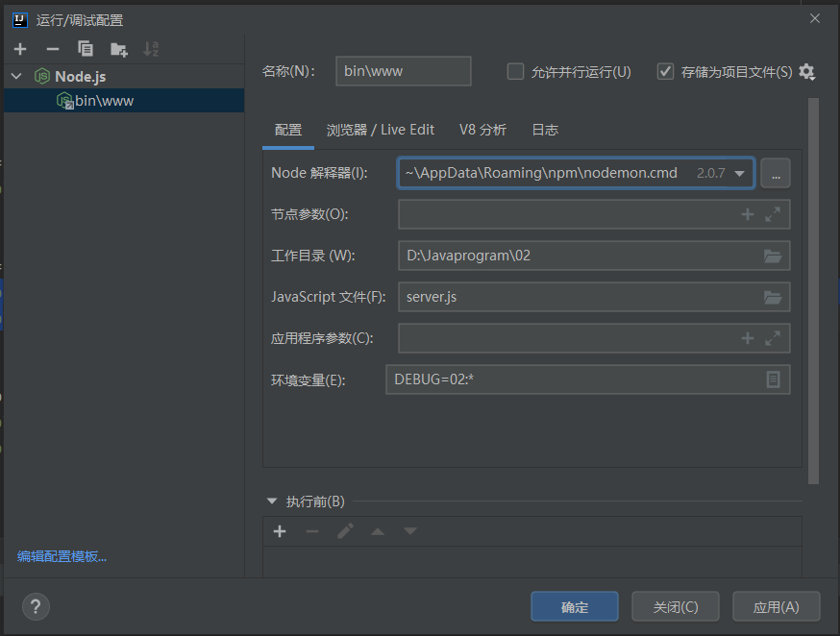Collapse the Node.js tree node
Image resolution: width=840 pixels, height=636 pixels.
coord(15,75)
